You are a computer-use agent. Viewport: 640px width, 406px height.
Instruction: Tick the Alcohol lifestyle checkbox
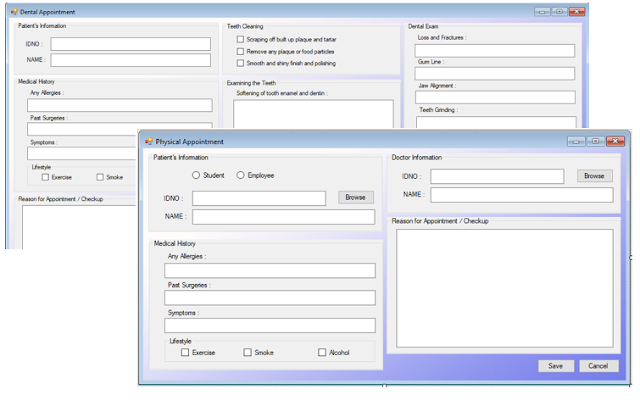click(x=322, y=352)
